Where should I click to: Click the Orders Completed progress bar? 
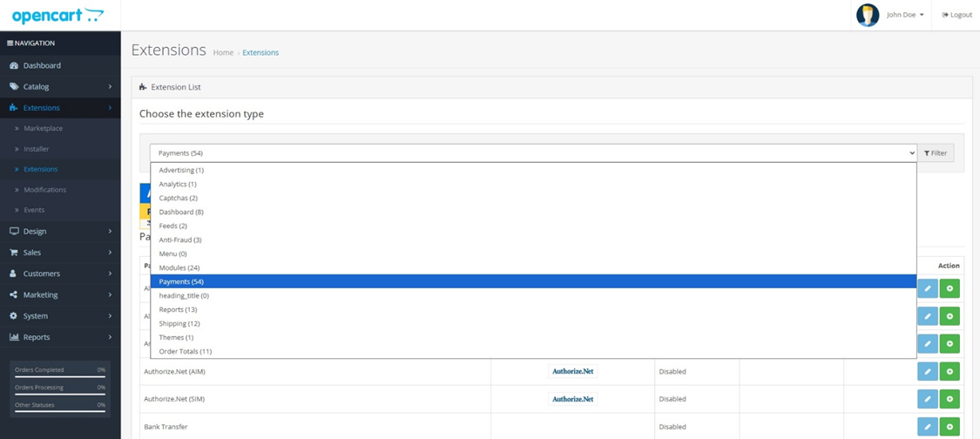pyautogui.click(x=60, y=377)
